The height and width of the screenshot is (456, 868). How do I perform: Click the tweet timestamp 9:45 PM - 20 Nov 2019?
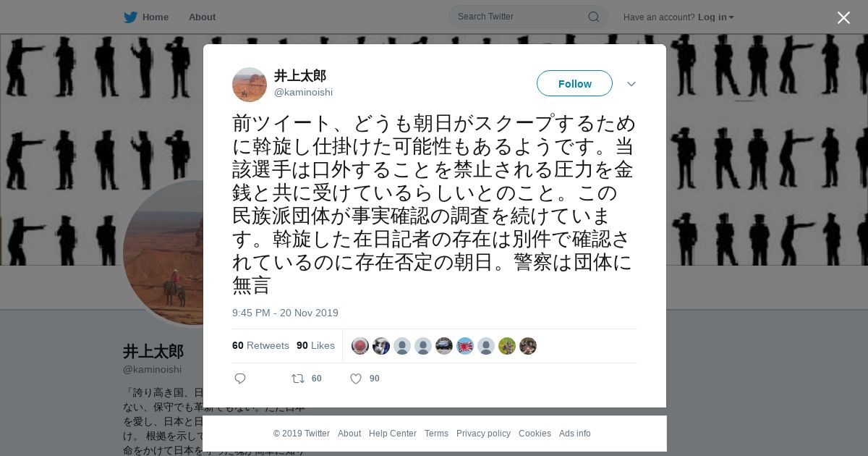(285, 313)
